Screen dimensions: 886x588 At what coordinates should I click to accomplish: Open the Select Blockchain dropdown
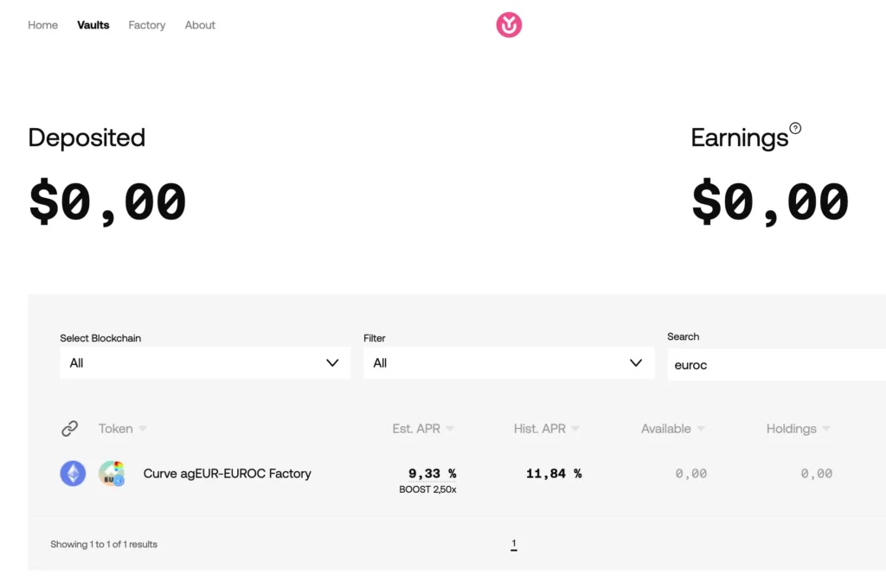tap(205, 362)
